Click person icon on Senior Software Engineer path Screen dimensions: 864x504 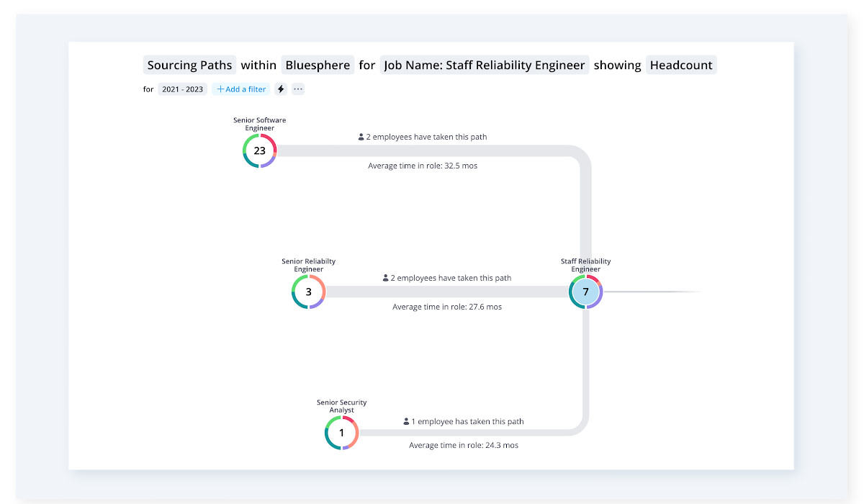361,137
